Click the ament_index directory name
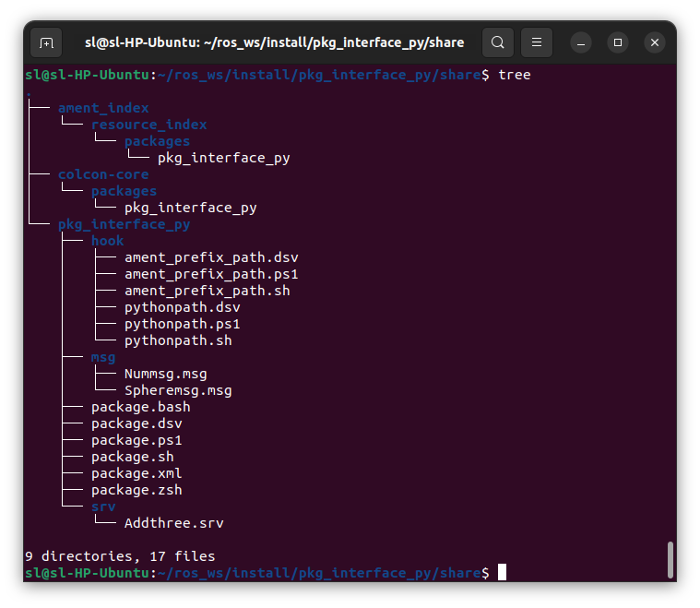Image resolution: width=700 pixels, height=608 pixels. click(x=103, y=108)
